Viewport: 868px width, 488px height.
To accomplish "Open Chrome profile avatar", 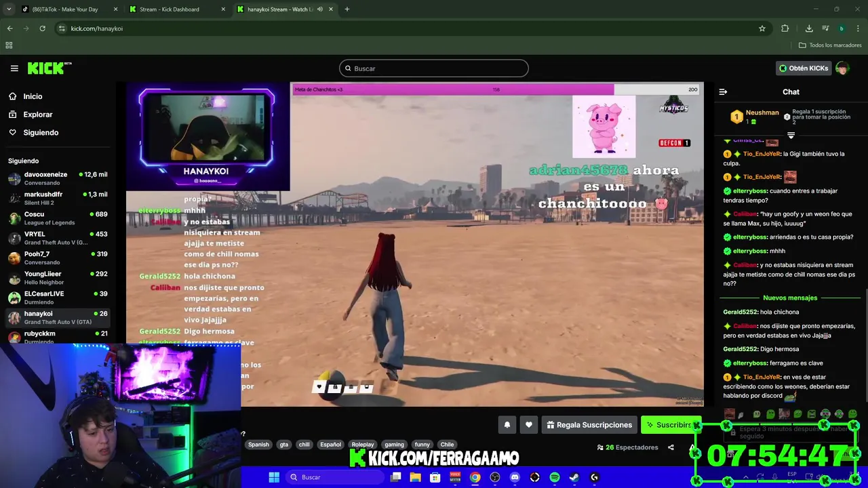I will click(x=842, y=28).
